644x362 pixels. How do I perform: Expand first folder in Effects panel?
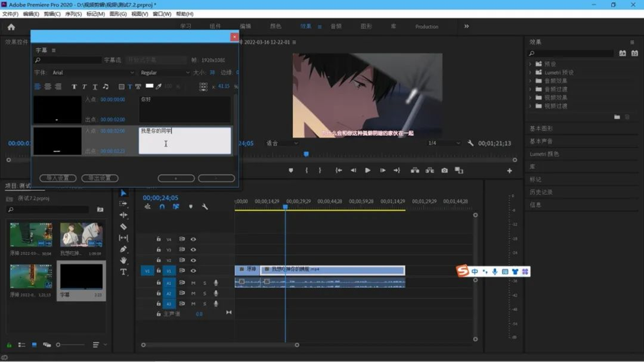(530, 64)
